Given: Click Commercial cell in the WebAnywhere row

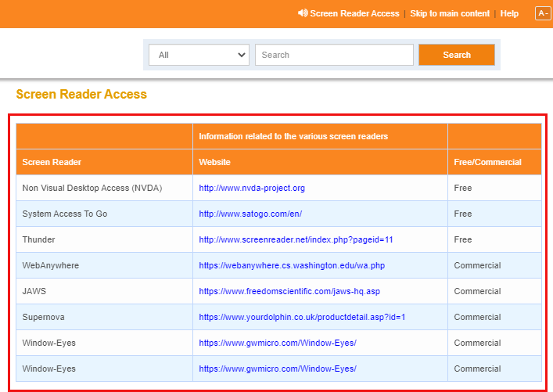Looking at the screenshot, I should (495, 265).
